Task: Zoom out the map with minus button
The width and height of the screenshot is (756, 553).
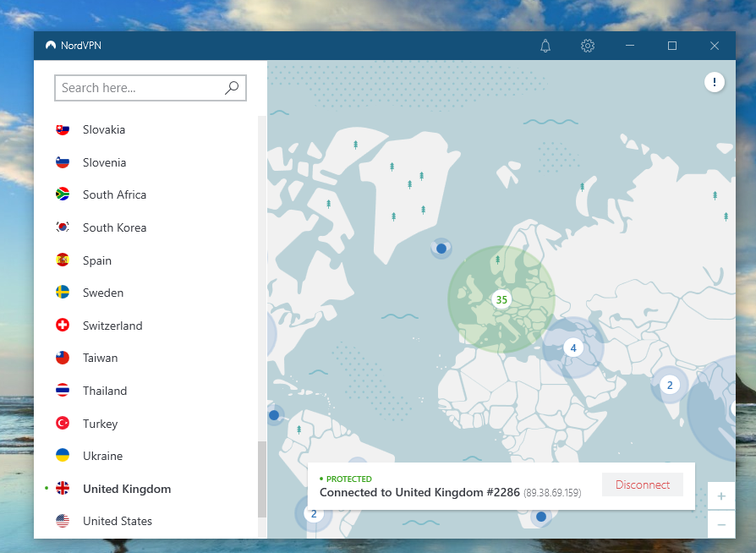Action: 721,524
